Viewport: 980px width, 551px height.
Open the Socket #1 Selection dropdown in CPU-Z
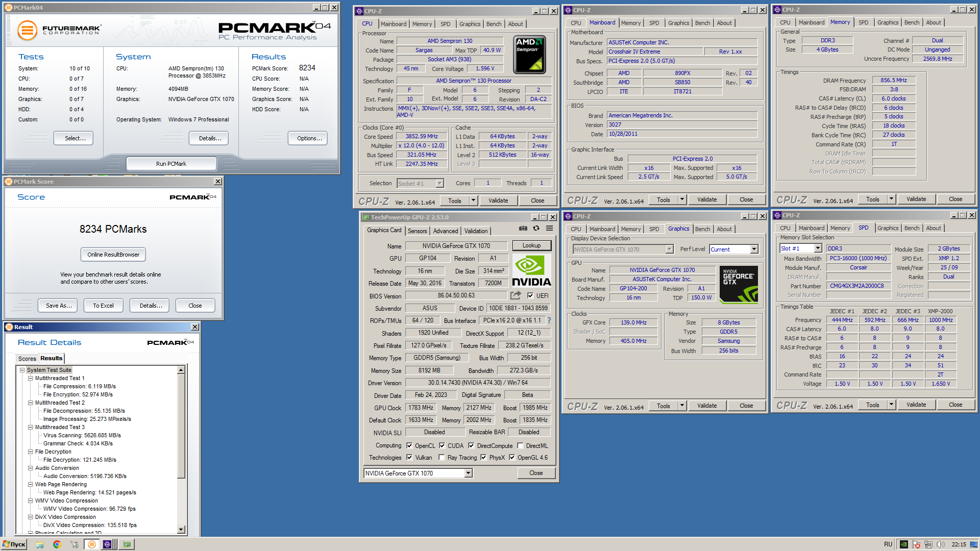coord(439,184)
